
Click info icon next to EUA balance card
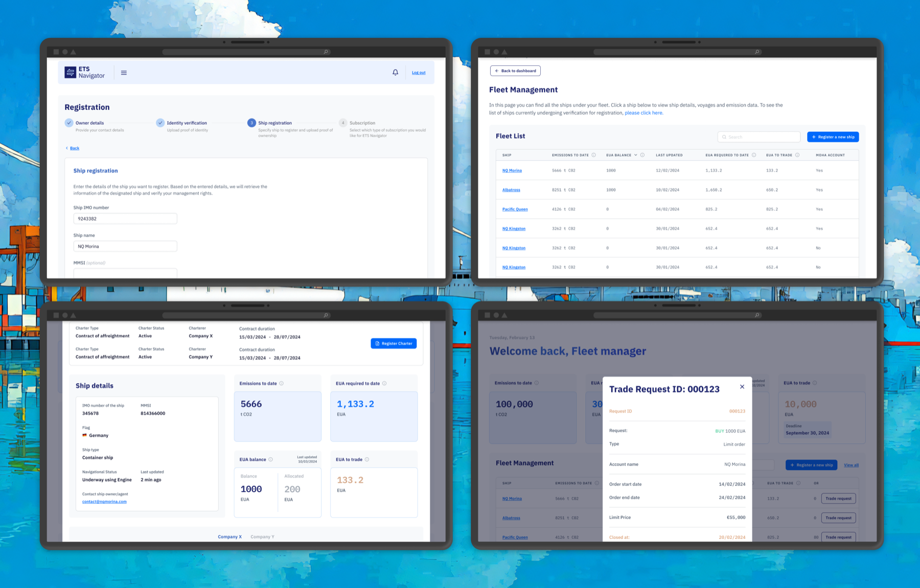tap(270, 459)
